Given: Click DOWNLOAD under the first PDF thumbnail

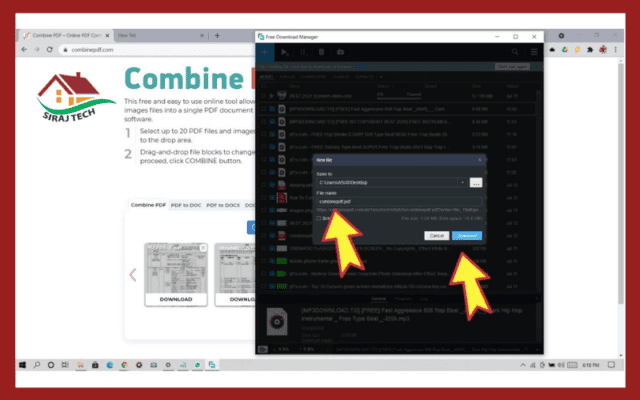Looking at the screenshot, I should pyautogui.click(x=176, y=299).
